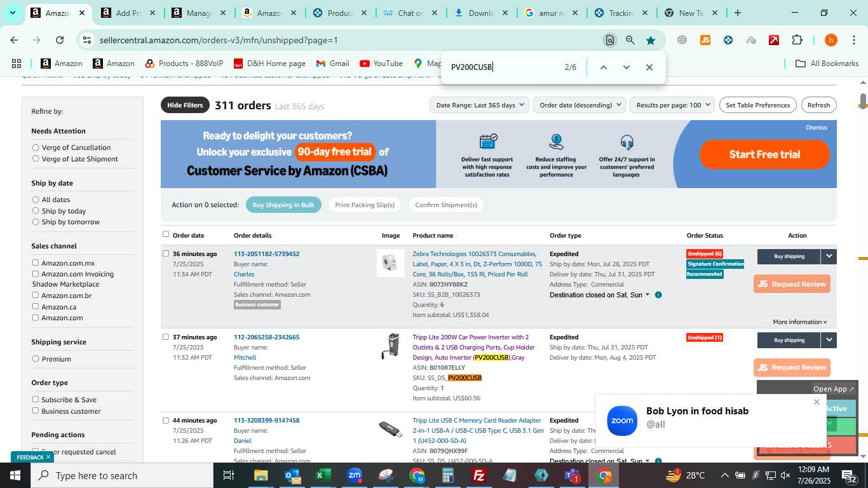Select checkbox for order 112-2065258-2342665

[x=166, y=337]
